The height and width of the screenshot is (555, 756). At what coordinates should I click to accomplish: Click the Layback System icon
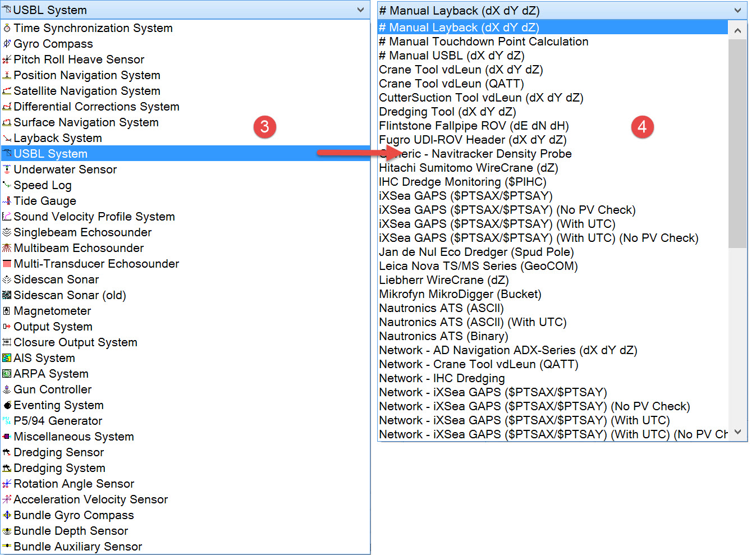tap(7, 138)
